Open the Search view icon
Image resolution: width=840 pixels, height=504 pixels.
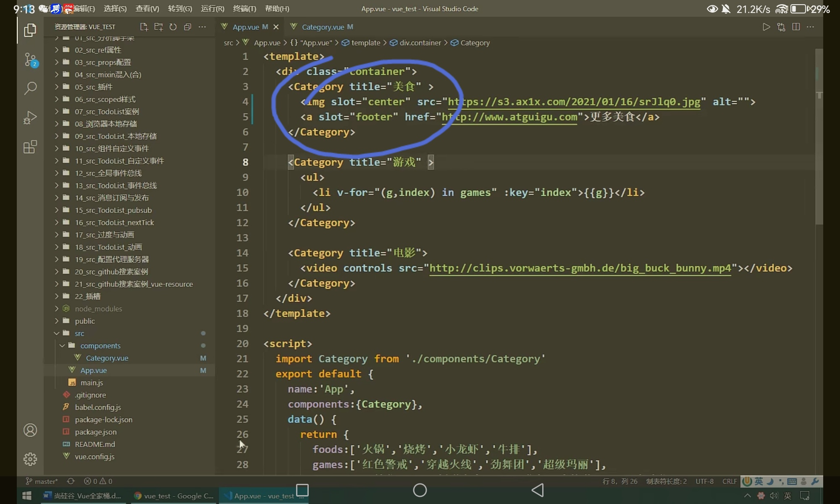pyautogui.click(x=30, y=88)
